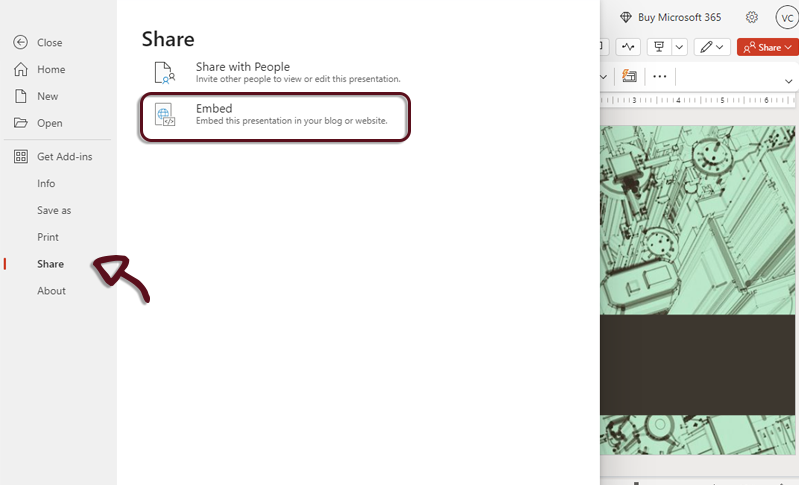Expand the ribbon with the chevron
The image size is (800, 485).
pyautogui.click(x=788, y=81)
